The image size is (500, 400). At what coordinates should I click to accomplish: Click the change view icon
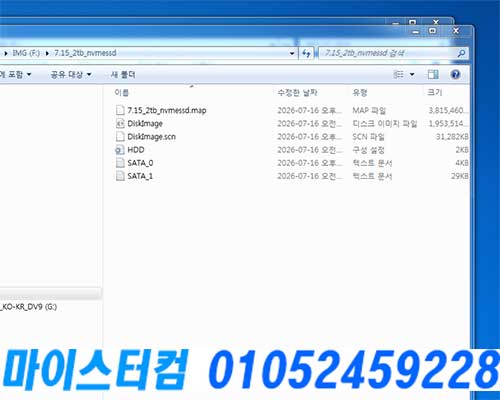point(399,74)
